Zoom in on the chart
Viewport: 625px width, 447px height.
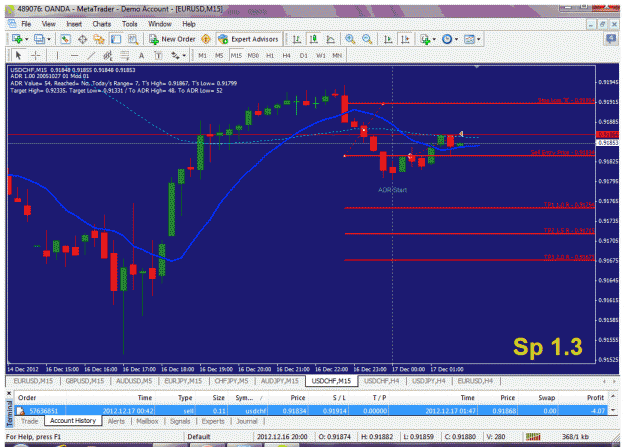click(x=350, y=39)
